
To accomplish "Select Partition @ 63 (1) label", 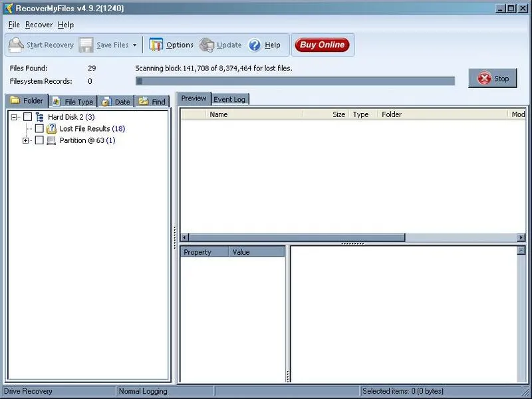I will coord(88,140).
